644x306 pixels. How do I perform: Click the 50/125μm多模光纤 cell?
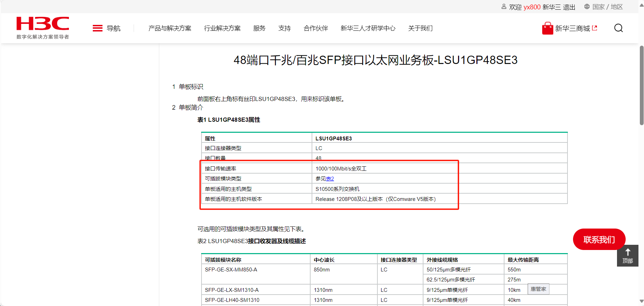point(464,270)
